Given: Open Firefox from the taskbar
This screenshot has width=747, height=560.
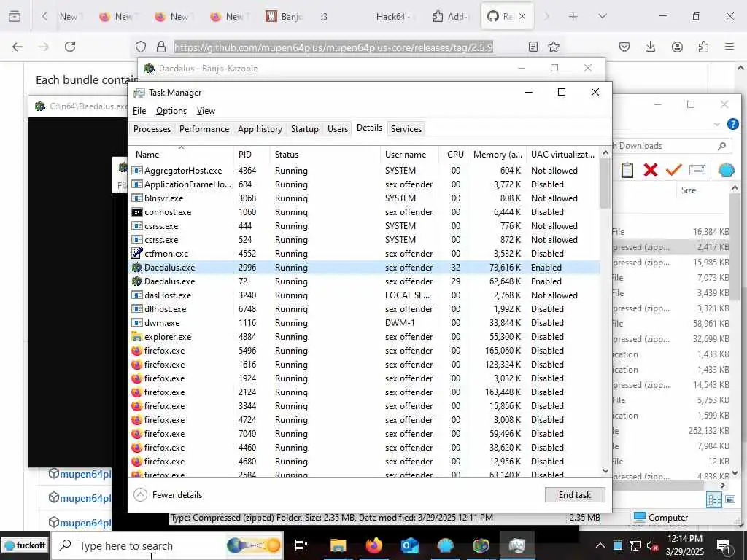Looking at the screenshot, I should [x=374, y=545].
